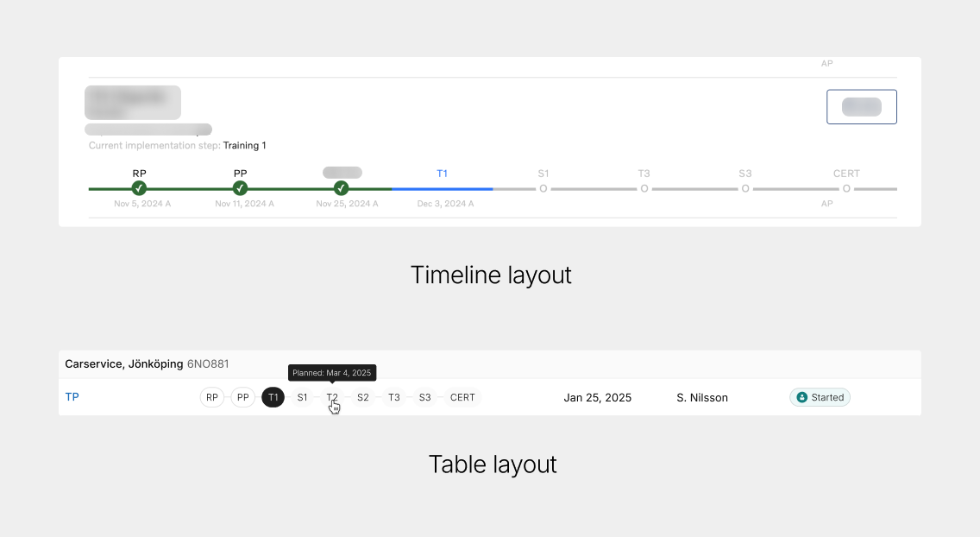980x537 pixels.
Task: Click the outlined button in the card header
Action: tap(861, 106)
